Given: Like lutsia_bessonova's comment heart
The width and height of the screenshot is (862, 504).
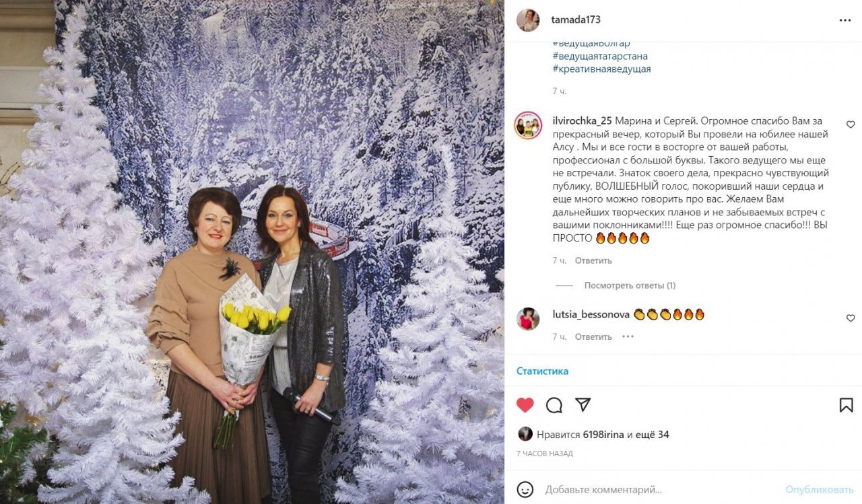Looking at the screenshot, I should click(851, 318).
